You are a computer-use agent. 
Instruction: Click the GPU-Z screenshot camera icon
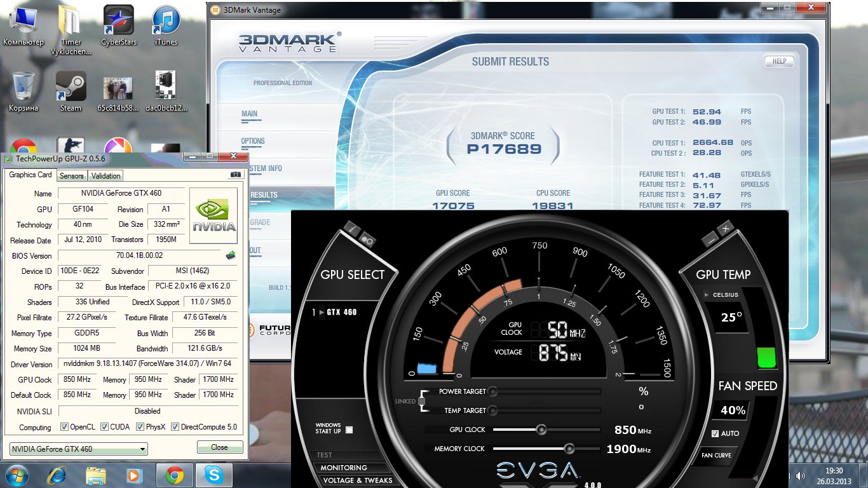click(x=235, y=175)
